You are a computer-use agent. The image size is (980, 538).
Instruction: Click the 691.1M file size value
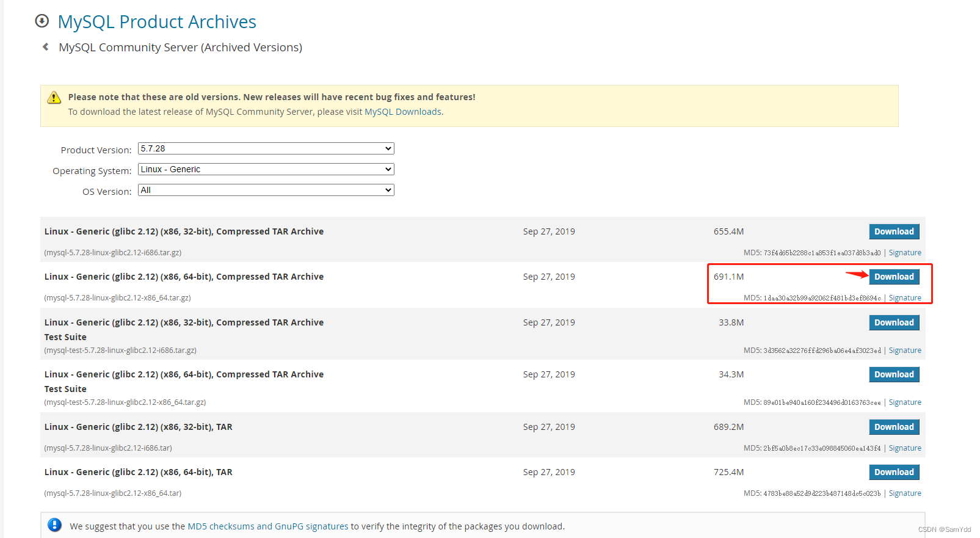728,277
